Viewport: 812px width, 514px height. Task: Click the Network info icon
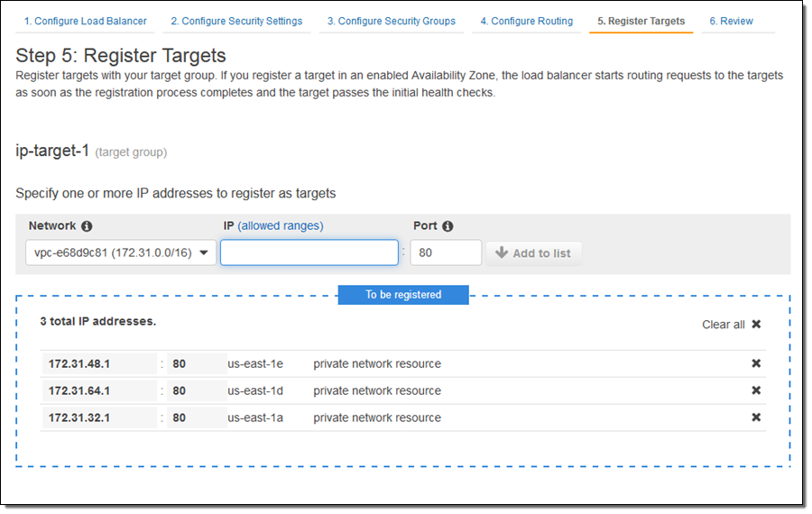(x=87, y=226)
